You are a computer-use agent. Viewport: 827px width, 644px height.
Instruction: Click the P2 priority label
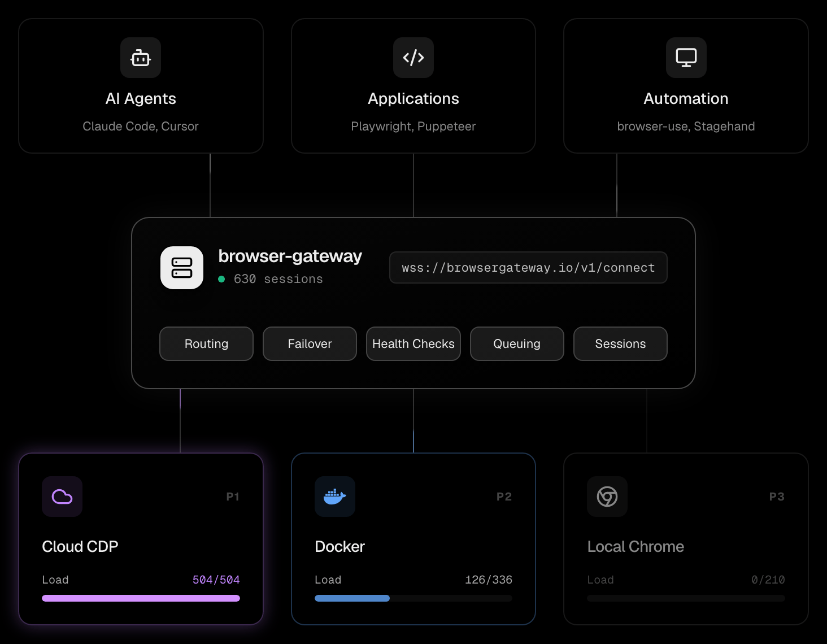point(504,497)
